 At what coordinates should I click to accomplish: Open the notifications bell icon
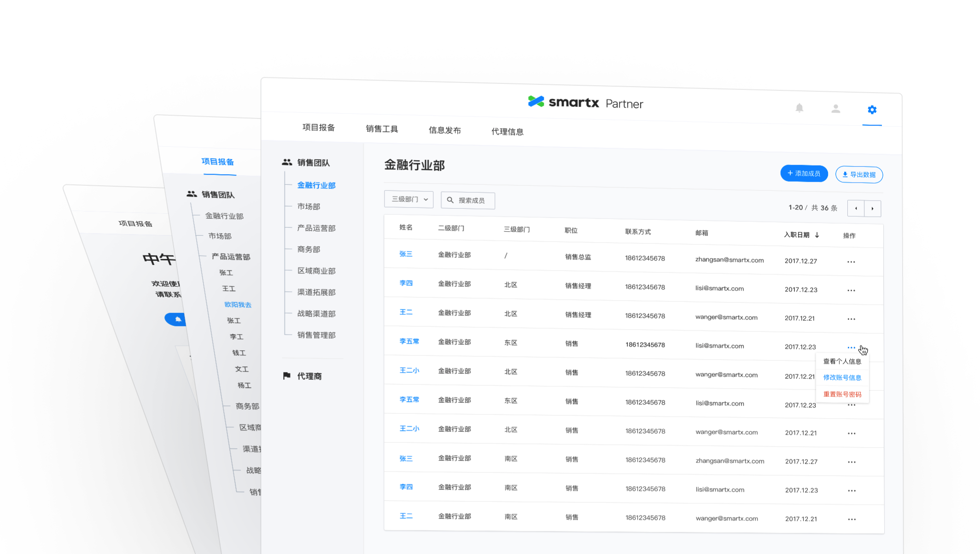(x=799, y=108)
